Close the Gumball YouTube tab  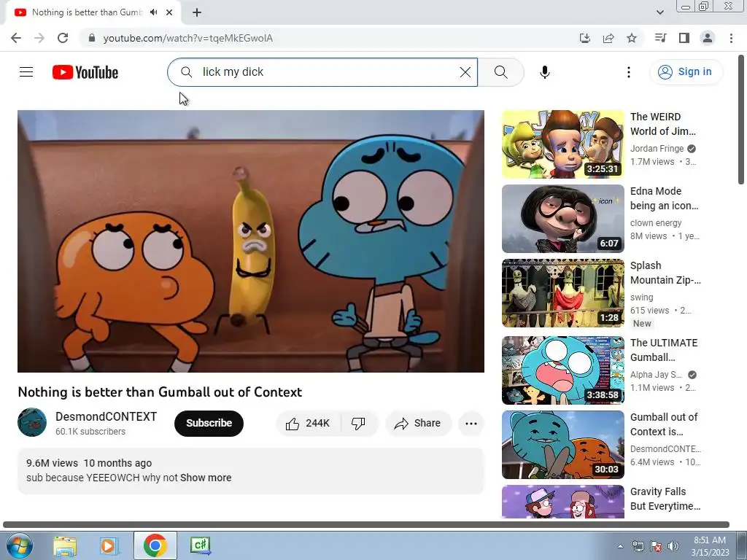169,12
